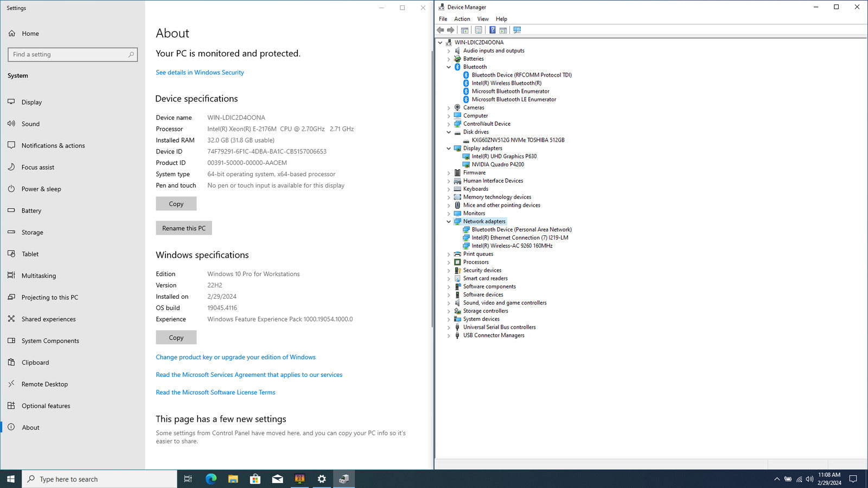868x488 pixels.
Task: Expand the Audio inputs and outputs category
Action: tap(449, 50)
